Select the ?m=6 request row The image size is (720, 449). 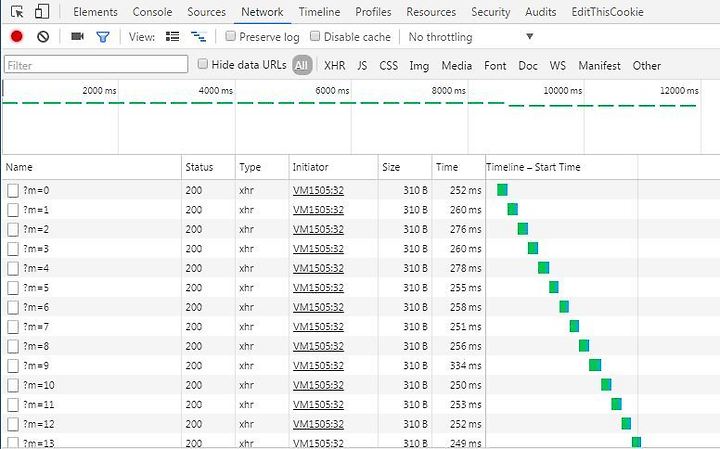coord(360,307)
